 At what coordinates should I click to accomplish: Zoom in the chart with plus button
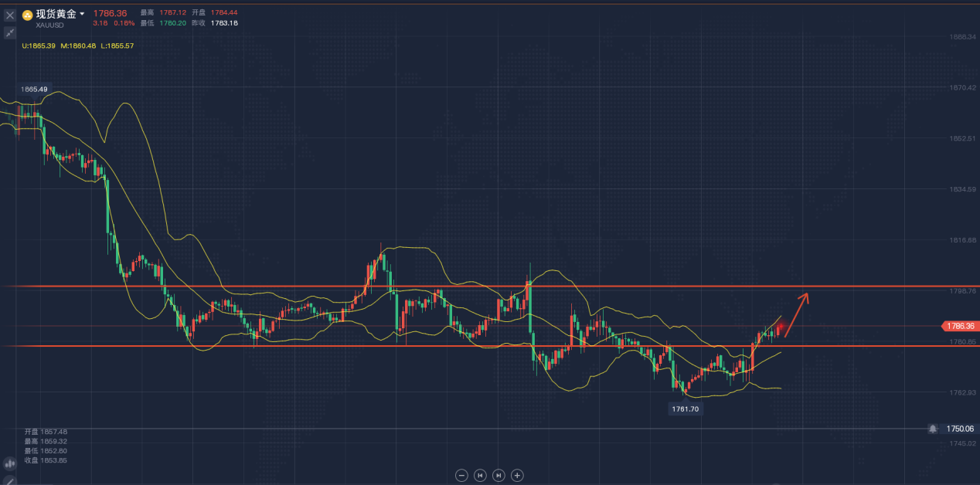[x=518, y=475]
